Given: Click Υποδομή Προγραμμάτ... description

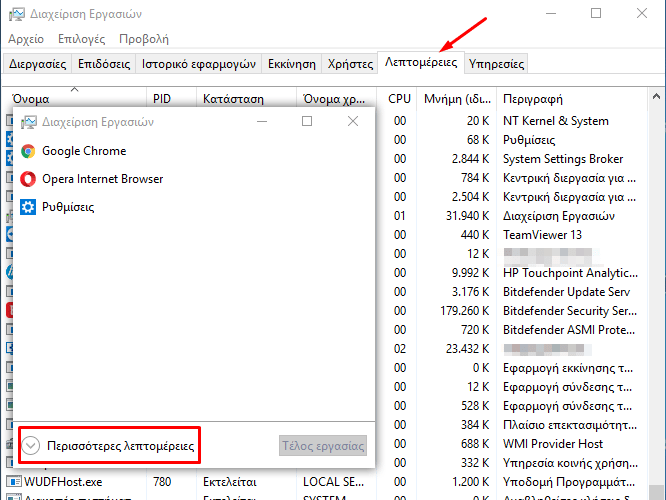Looking at the screenshot, I should (569, 482).
